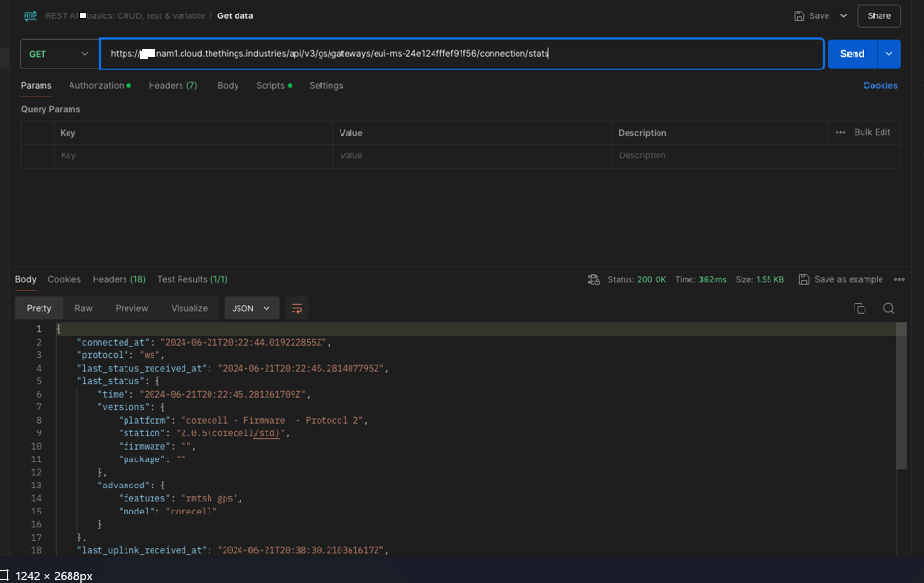Click the "time" value line
This screenshot has width=924, height=583.
pyautogui.click(x=204, y=394)
